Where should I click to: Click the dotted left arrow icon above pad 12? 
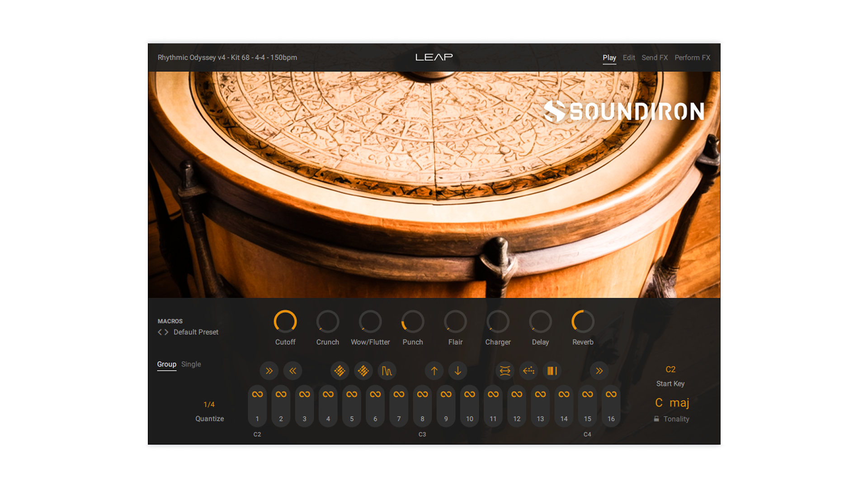pyautogui.click(x=528, y=371)
